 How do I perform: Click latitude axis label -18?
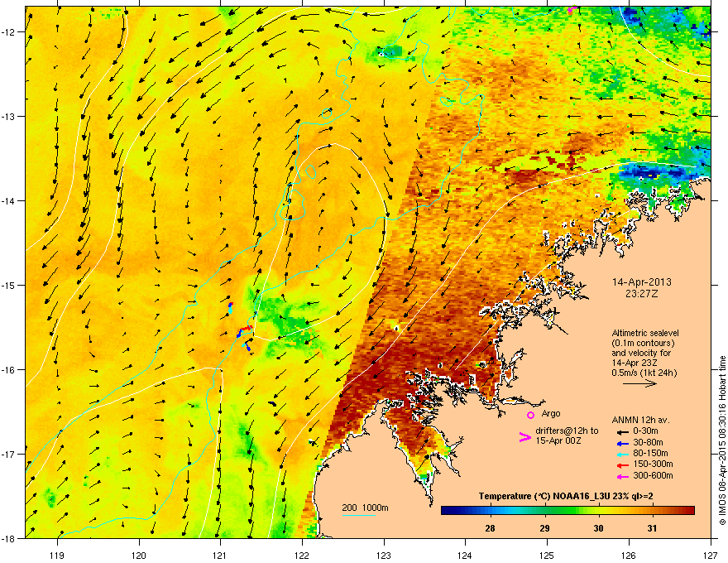[9, 538]
